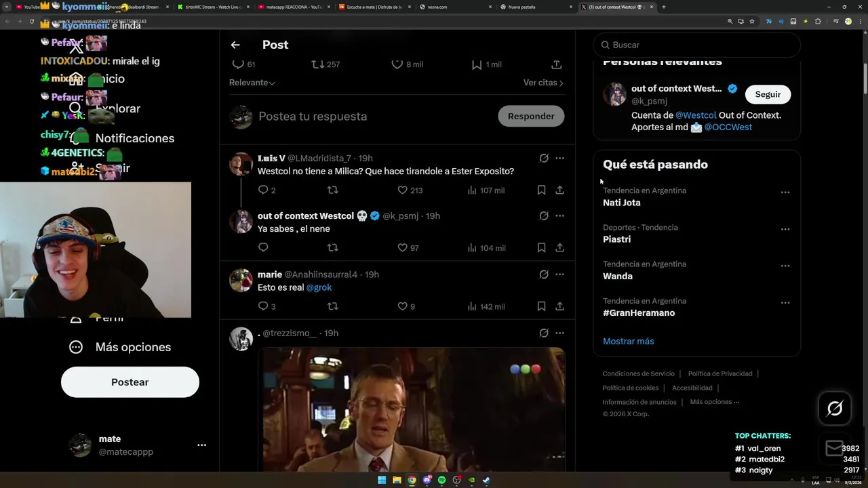Bookmark marie reply
This screenshot has width=868, height=488.
coord(541,306)
